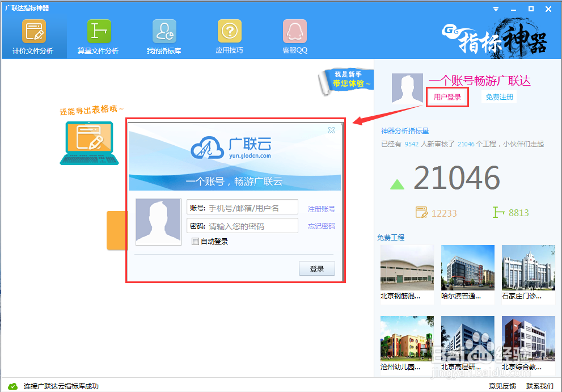This screenshot has height=392, width=562.
Task: Click 神器分析指标量 heading
Action: (405, 131)
